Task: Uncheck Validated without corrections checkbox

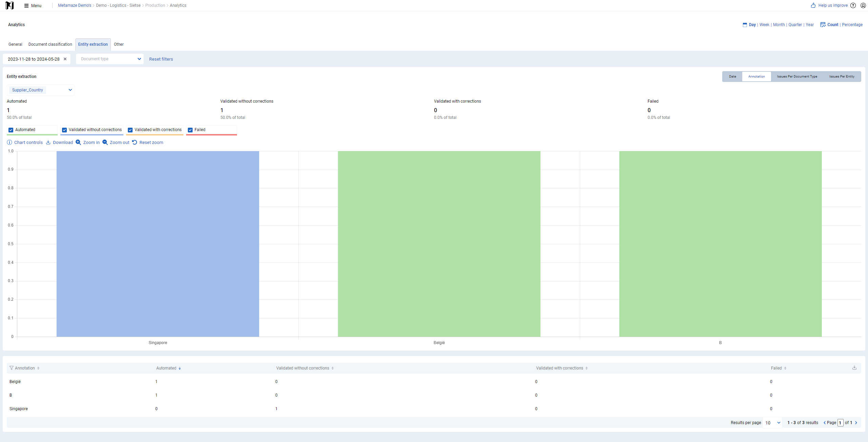Action: pyautogui.click(x=64, y=130)
